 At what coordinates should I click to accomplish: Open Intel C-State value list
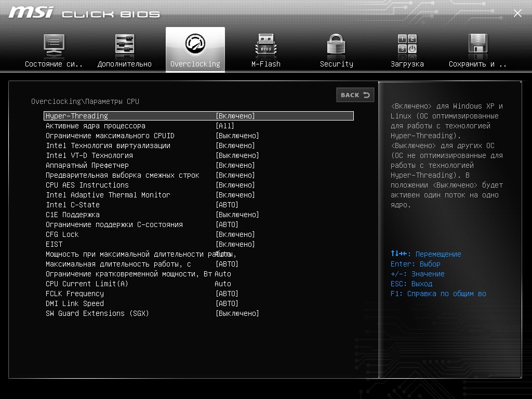pos(227,205)
